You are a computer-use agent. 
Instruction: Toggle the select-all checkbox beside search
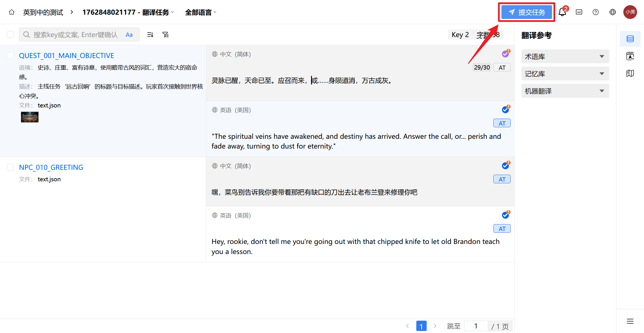pos(10,35)
